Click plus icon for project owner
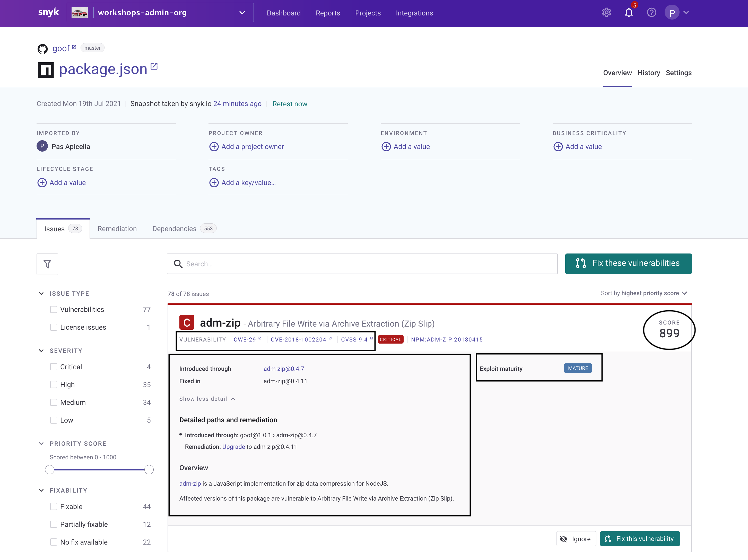This screenshot has width=748, height=560. point(214,147)
